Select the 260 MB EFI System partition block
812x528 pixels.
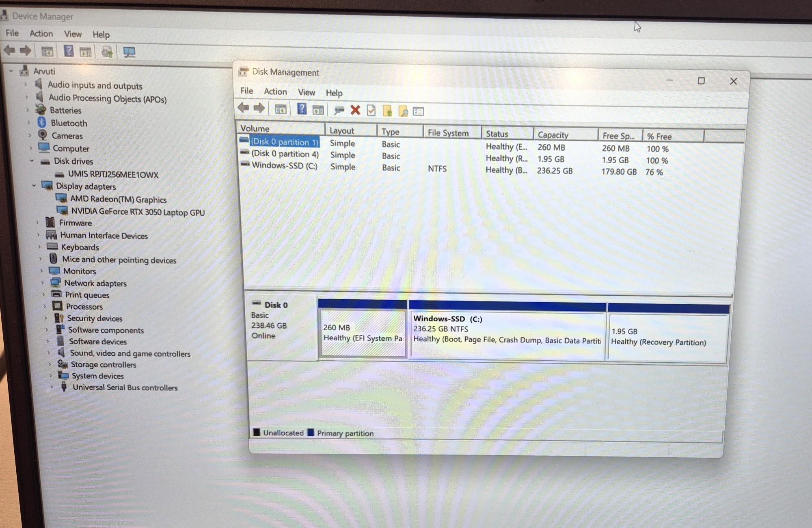(363, 333)
